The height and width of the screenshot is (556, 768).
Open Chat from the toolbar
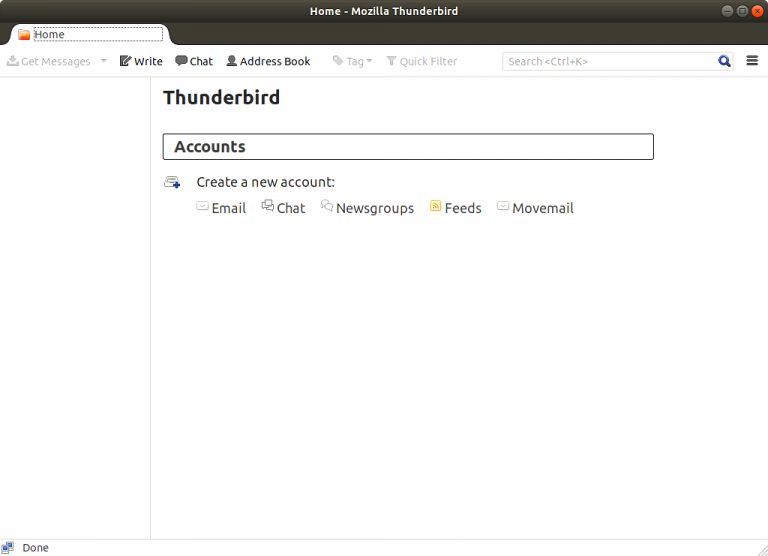click(194, 61)
